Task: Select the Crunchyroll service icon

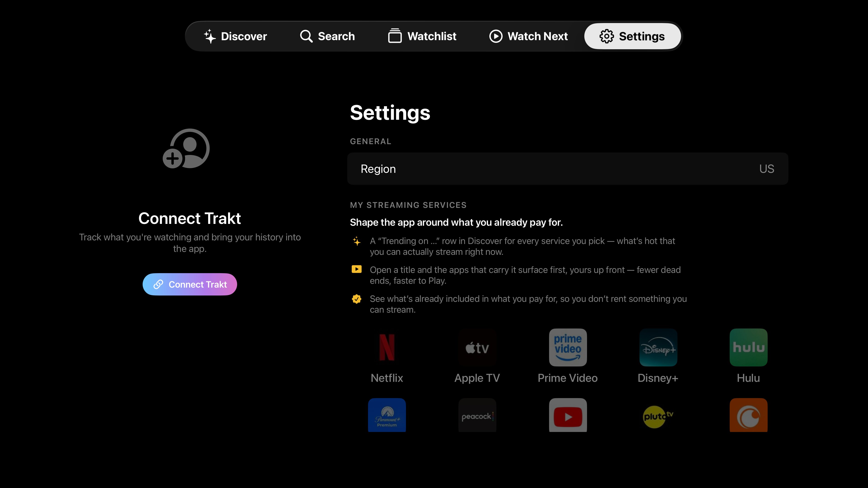Action: click(748, 415)
